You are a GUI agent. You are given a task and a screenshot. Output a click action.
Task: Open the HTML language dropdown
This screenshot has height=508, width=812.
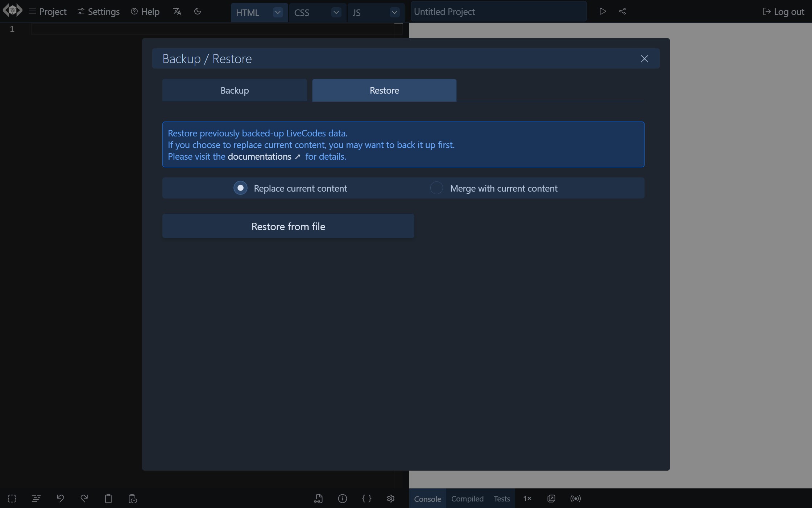[277, 12]
